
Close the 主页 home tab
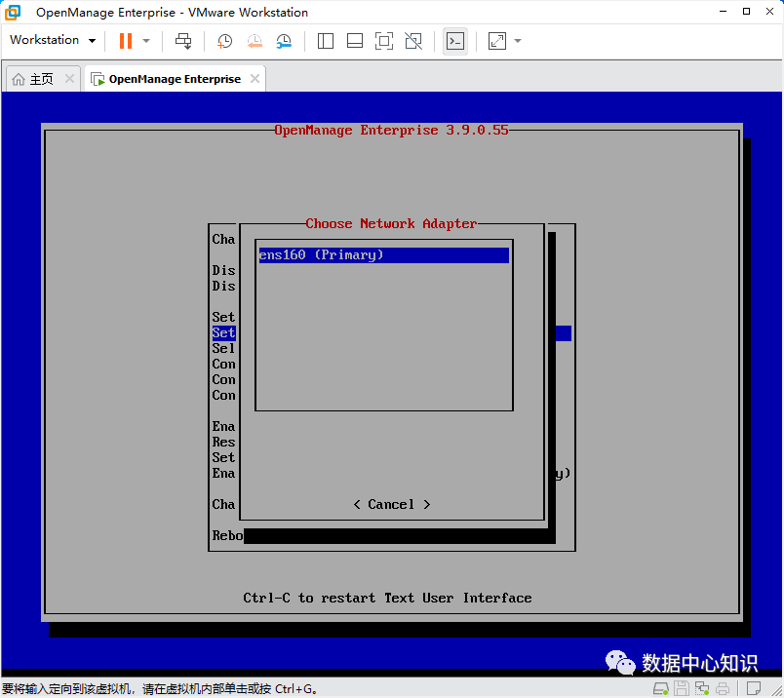coord(69,79)
